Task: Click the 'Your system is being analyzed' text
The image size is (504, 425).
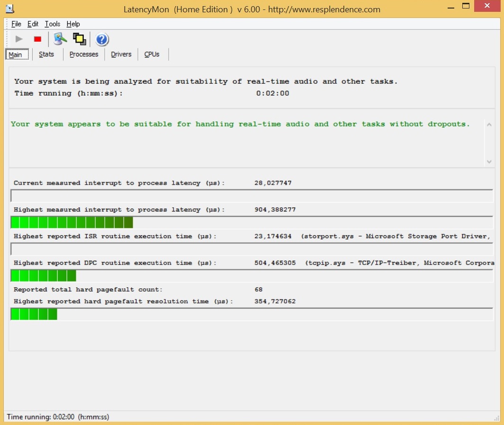Action: point(206,81)
